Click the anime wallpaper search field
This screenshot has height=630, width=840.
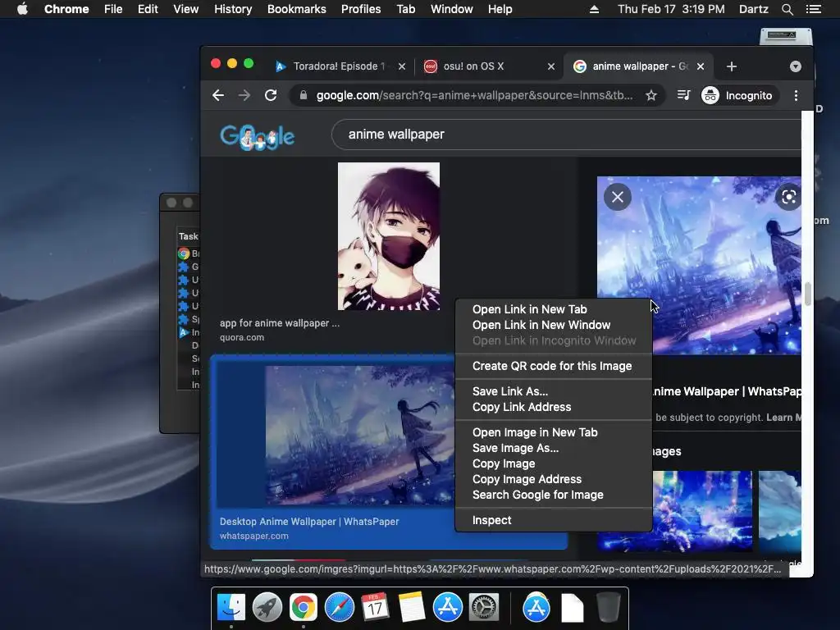[565, 135]
